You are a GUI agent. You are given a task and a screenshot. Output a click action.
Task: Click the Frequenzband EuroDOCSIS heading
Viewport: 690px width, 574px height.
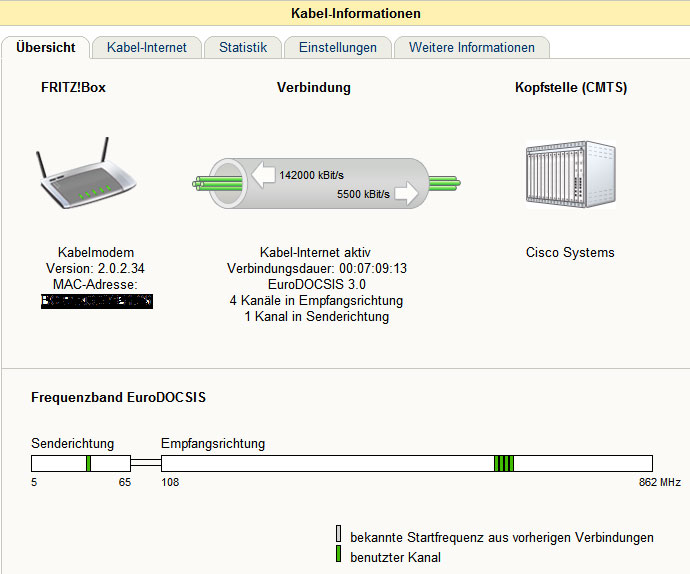click(x=118, y=397)
